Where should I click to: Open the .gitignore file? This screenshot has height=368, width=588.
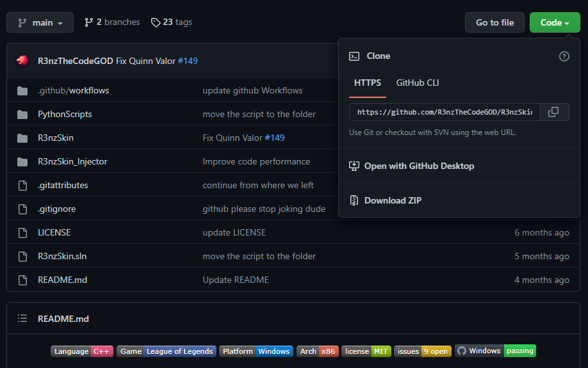[x=56, y=209]
